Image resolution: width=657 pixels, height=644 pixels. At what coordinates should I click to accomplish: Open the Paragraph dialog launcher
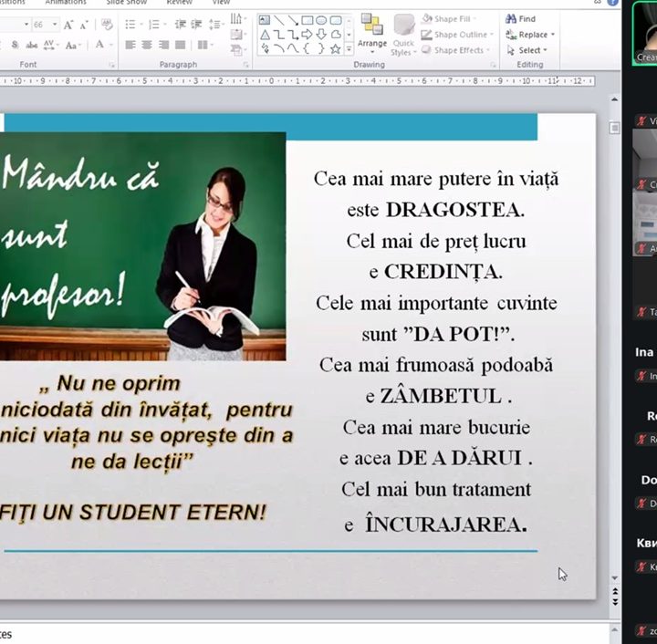[x=245, y=65]
